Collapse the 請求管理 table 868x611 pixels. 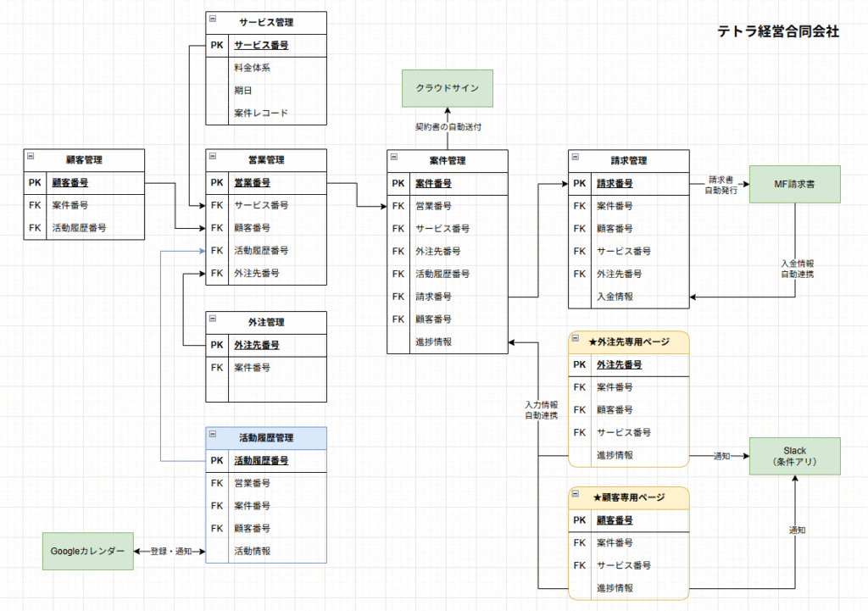pyautogui.click(x=575, y=157)
